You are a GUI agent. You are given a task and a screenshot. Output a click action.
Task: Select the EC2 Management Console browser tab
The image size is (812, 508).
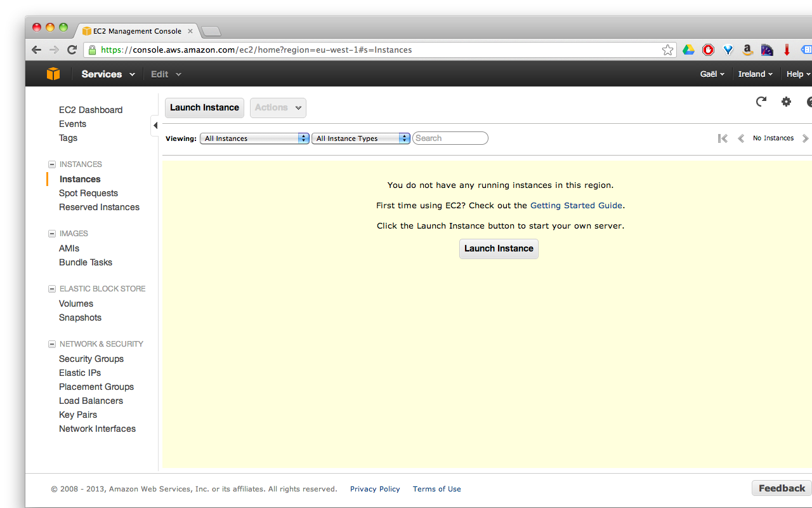[x=136, y=30]
